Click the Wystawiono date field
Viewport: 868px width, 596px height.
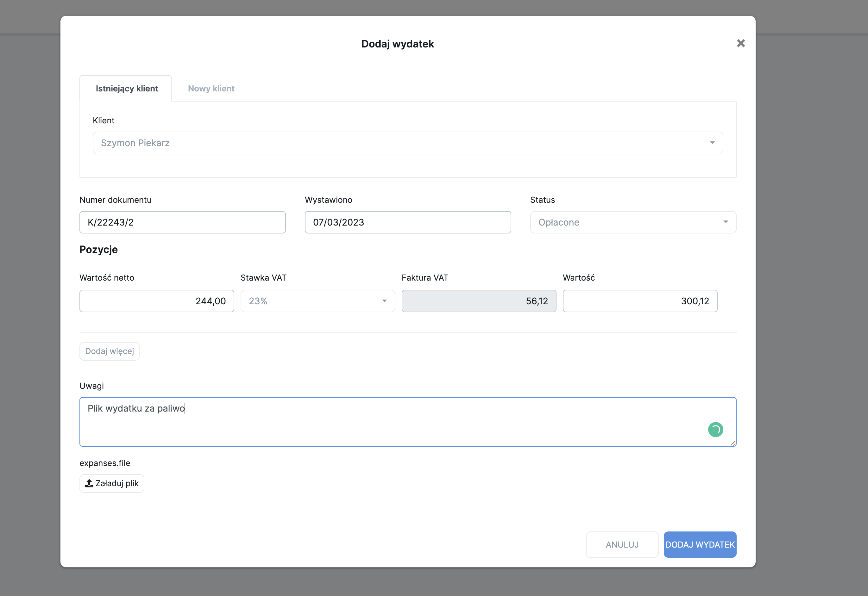point(407,222)
